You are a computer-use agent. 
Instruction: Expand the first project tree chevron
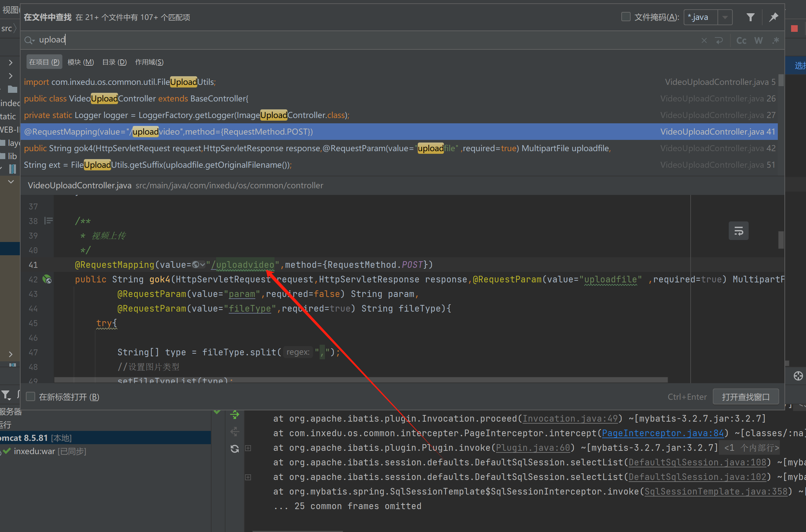click(11, 62)
